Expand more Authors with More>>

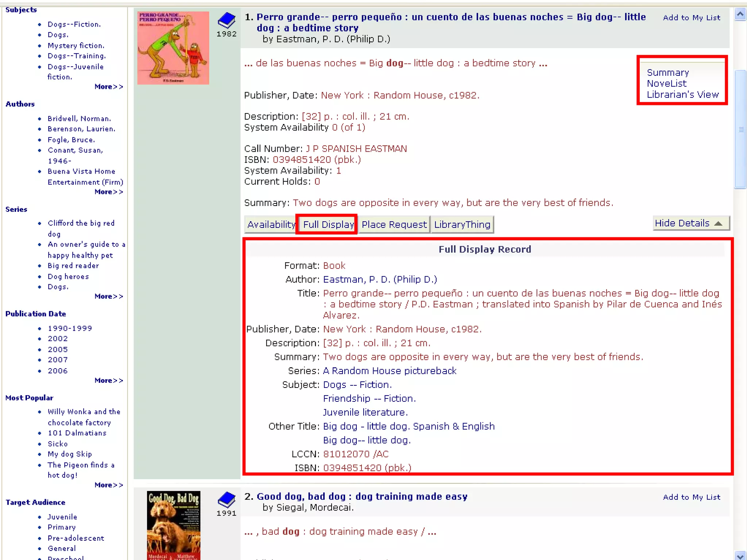(108, 192)
